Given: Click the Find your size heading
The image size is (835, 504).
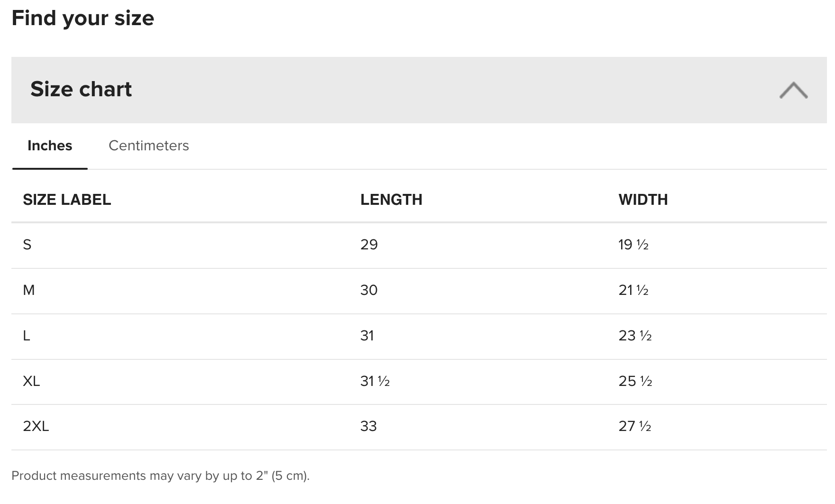Looking at the screenshot, I should tap(83, 18).
